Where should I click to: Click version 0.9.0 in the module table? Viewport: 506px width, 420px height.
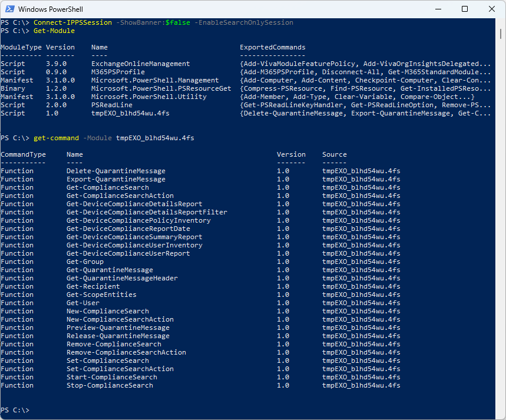56,72
